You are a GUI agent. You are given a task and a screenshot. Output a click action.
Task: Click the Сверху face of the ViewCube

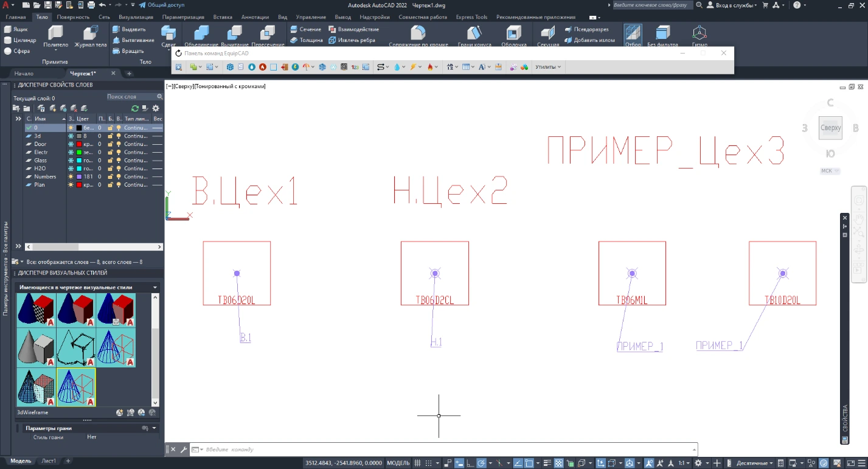[830, 128]
